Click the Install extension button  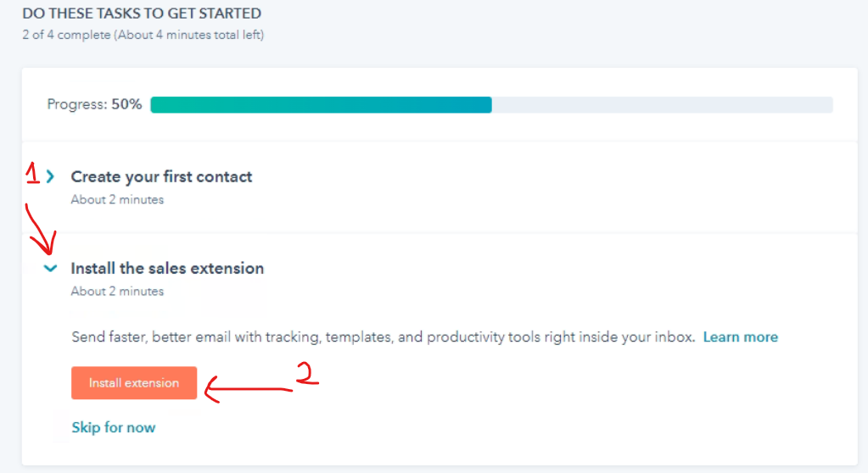tap(134, 383)
